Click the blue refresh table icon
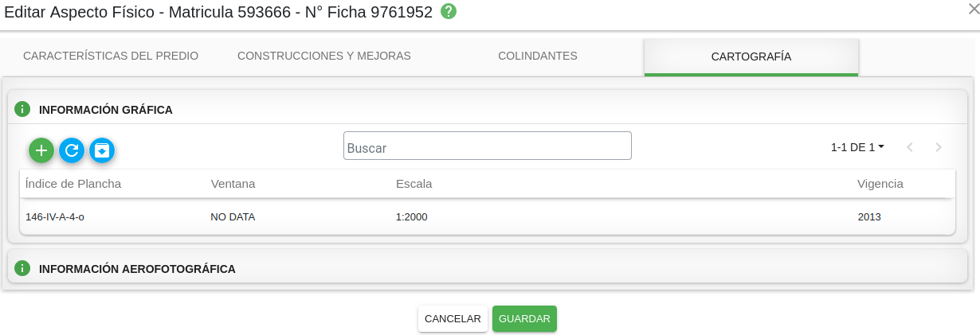 click(72, 150)
